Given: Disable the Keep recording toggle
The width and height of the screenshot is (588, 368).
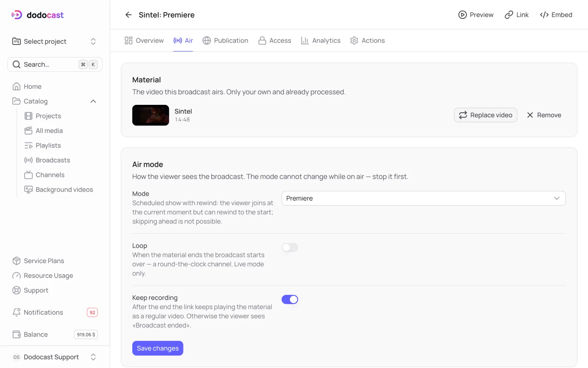Looking at the screenshot, I should coord(290,300).
